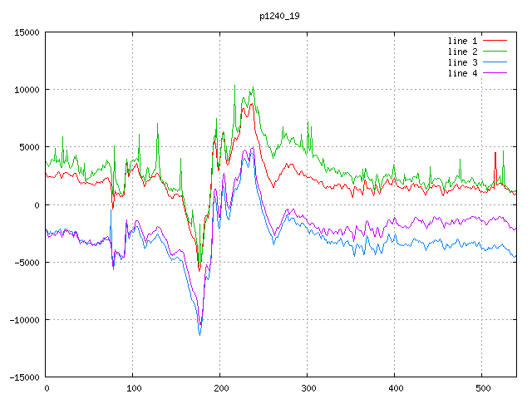Click the blue line 3 legend sample
This screenshot has height=399, width=532.
(x=495, y=62)
